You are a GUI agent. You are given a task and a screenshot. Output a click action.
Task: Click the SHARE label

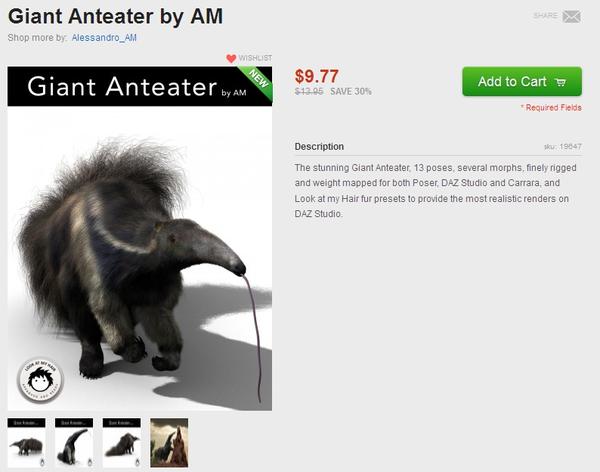(x=545, y=16)
